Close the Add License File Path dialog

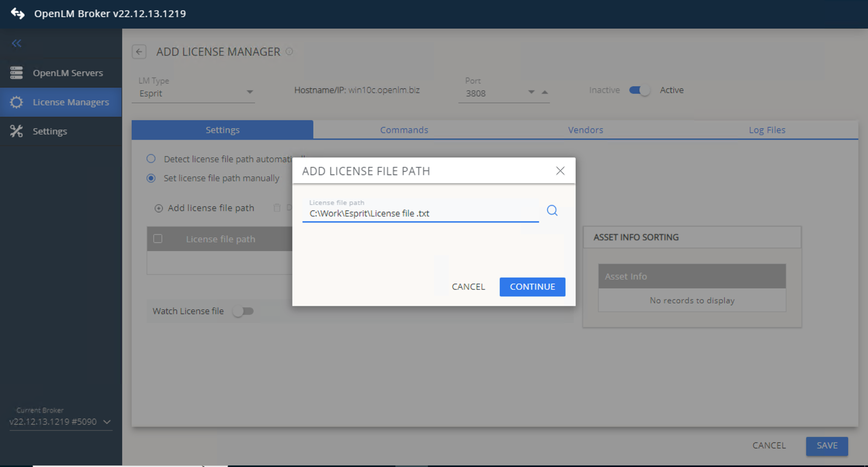pos(560,171)
